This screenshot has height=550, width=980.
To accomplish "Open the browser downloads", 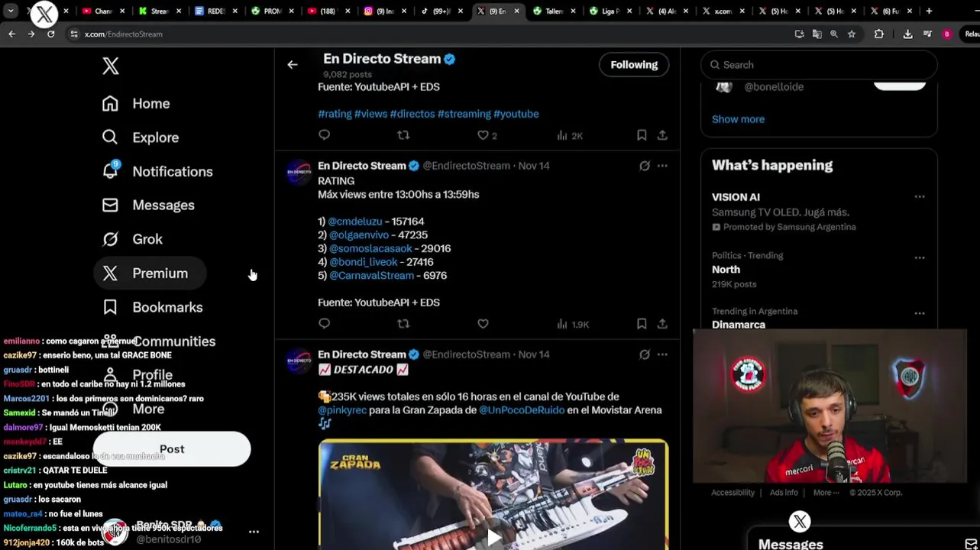I will point(907,34).
